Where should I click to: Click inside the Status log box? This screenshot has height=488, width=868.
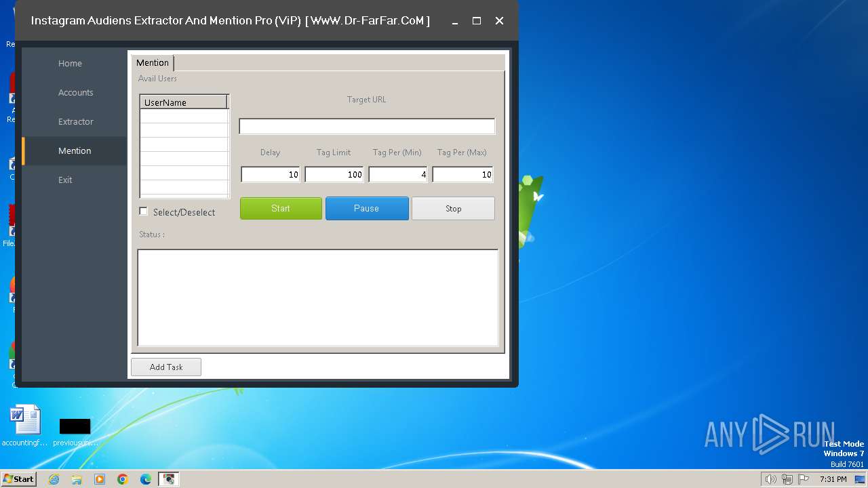coord(318,298)
